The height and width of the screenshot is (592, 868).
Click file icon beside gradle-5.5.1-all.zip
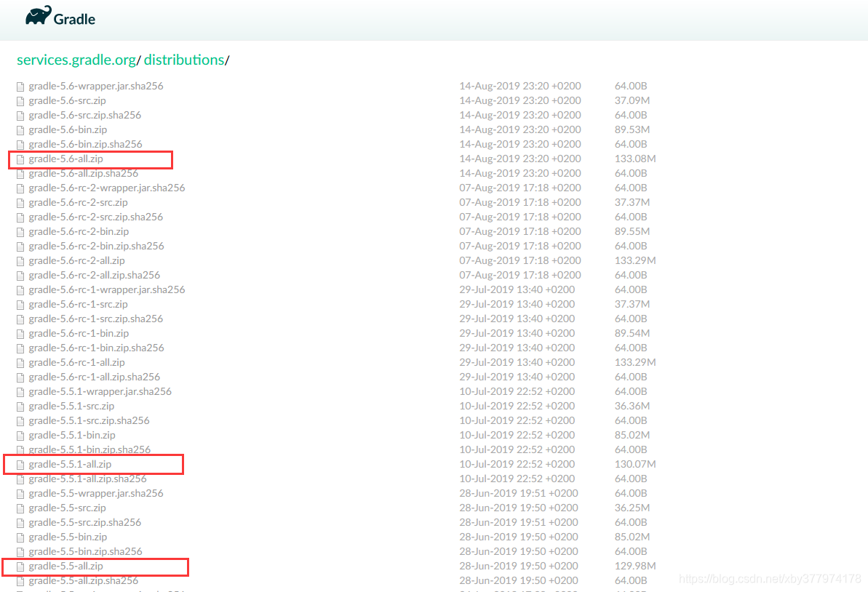point(20,465)
